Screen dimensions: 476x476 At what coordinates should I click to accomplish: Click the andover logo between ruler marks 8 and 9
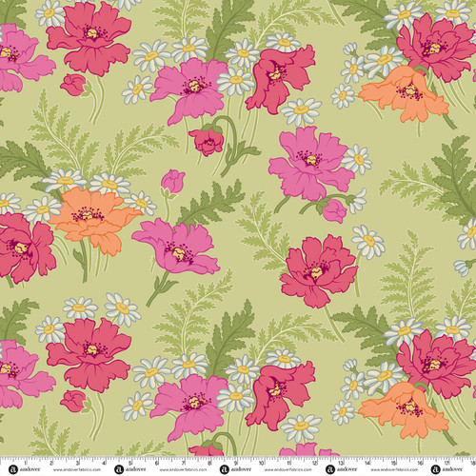235,469
